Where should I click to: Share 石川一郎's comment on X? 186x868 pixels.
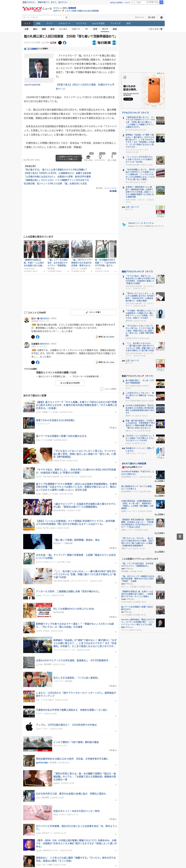click(x=33, y=337)
